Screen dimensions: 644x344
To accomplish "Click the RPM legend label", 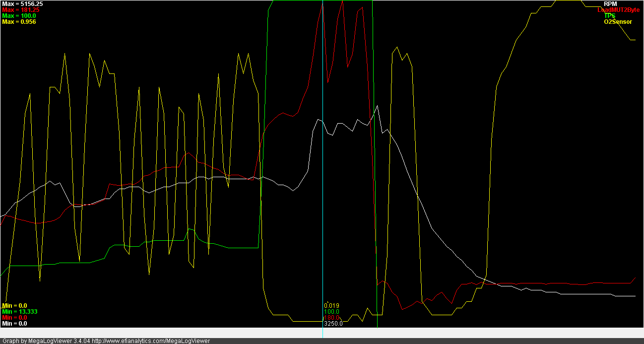I will (610, 4).
